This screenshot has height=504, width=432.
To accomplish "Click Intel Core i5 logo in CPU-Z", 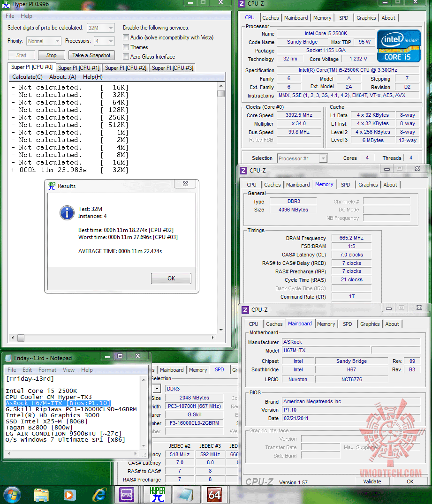I will 399,46.
